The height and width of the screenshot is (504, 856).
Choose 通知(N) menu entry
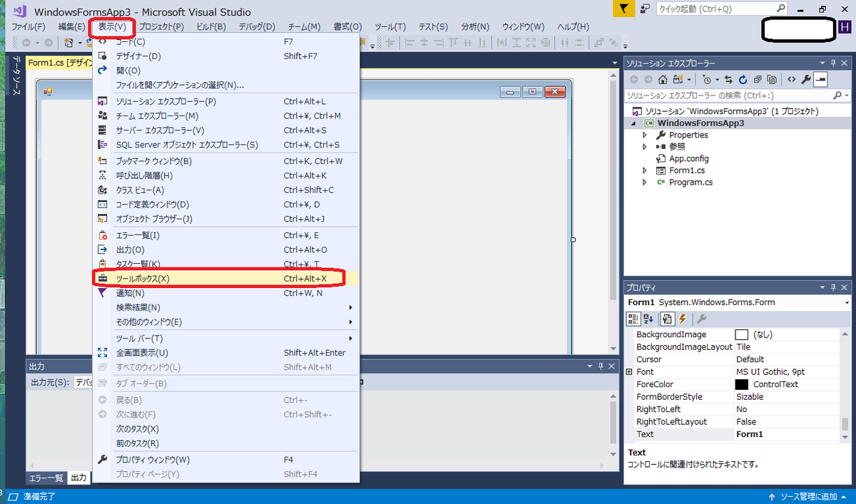(226, 292)
